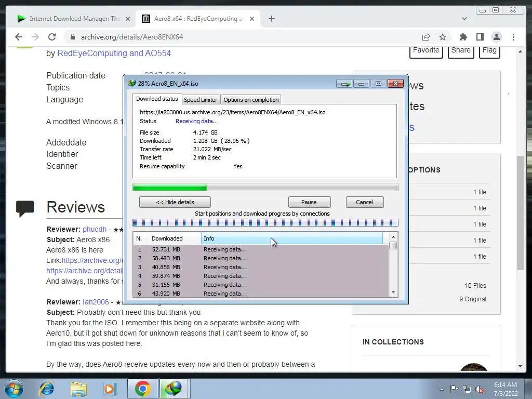Open the Windows Start button
This screenshot has height=399, width=532.
point(13,389)
